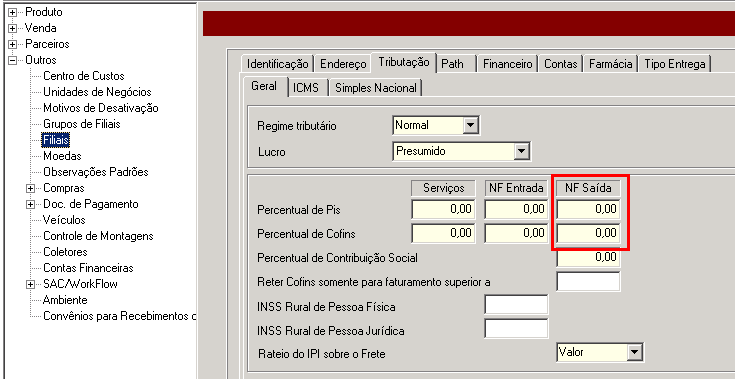Open the Ambiente tree item

click(65, 300)
